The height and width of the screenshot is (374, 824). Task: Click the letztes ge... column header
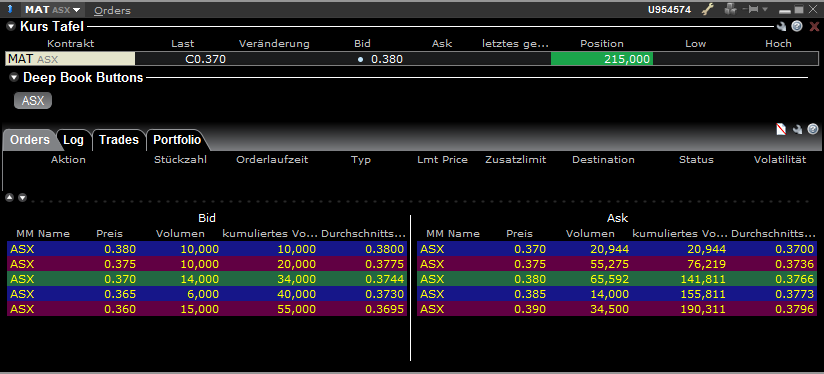(x=515, y=44)
